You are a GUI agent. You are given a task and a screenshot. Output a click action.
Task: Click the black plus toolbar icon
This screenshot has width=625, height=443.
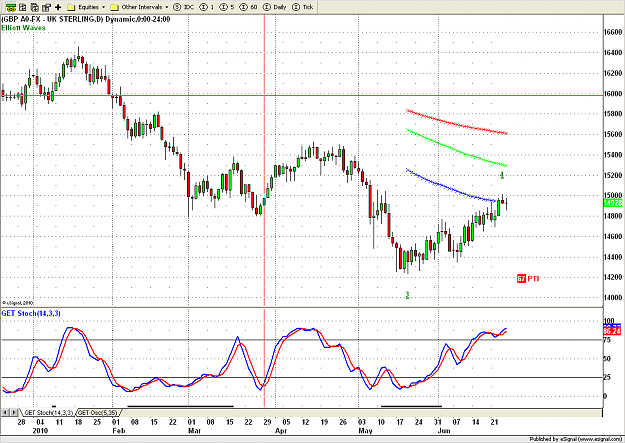click(58, 7)
